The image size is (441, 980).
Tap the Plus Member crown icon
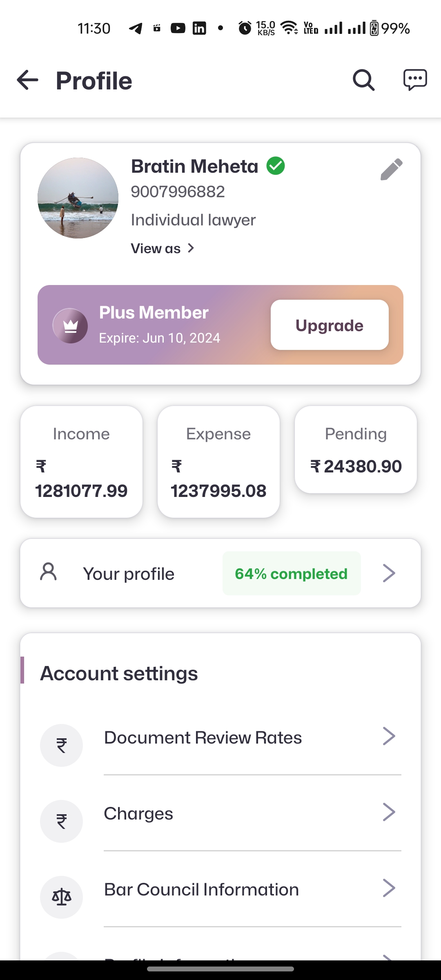(70, 325)
